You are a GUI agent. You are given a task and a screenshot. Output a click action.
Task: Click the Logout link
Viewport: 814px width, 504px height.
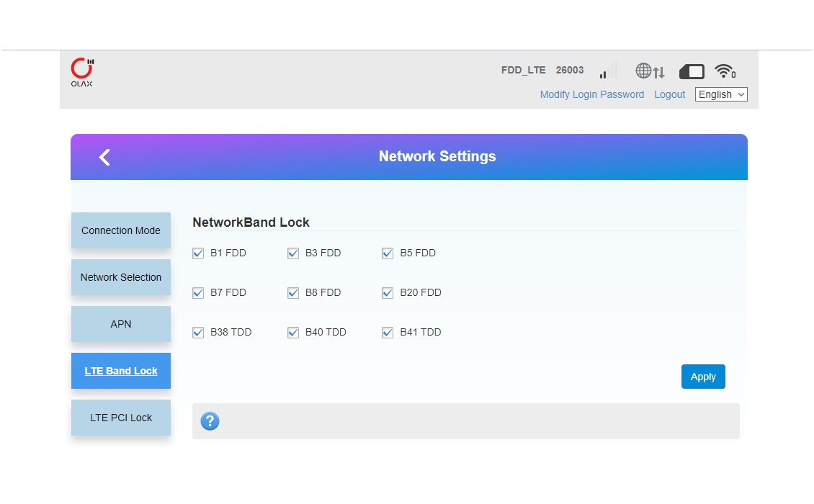coord(669,94)
